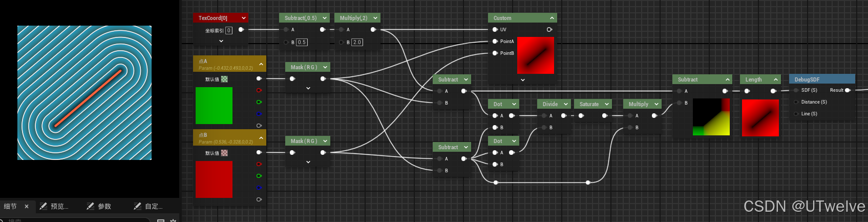
Task: Click the output pin of Subtract(,0.5) node
Action: pyautogui.click(x=322, y=30)
